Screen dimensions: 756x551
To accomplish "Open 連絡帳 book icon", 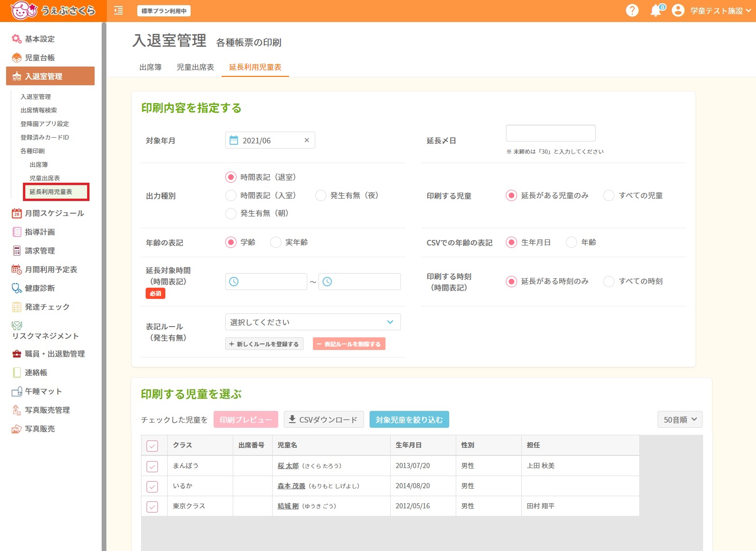I will pos(16,372).
